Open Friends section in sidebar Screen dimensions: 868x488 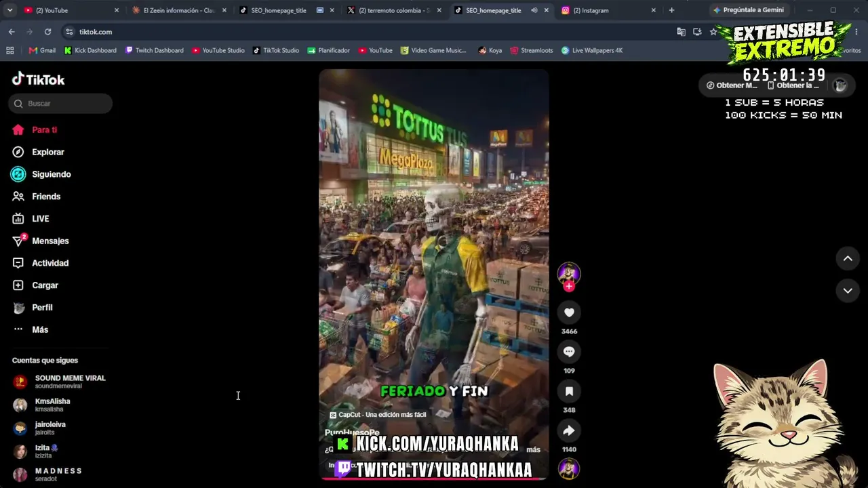pyautogui.click(x=37, y=197)
